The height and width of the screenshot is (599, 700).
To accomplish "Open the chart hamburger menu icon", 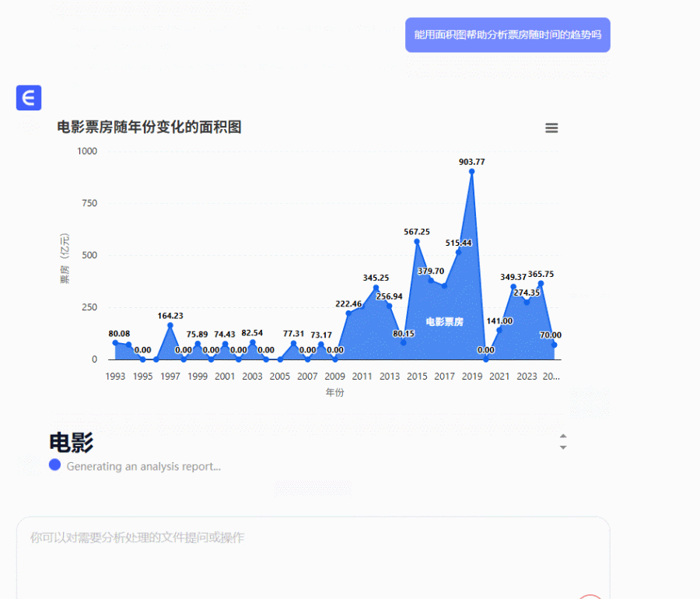I will pyautogui.click(x=551, y=128).
